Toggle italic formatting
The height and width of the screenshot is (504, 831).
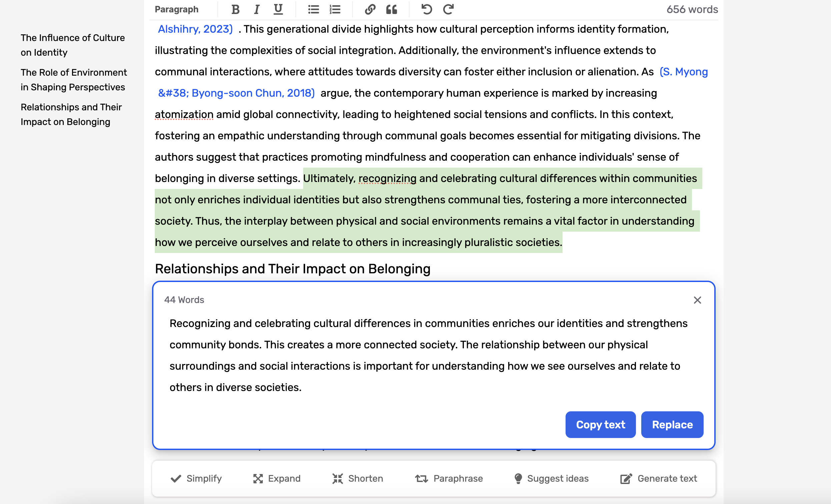(x=257, y=9)
